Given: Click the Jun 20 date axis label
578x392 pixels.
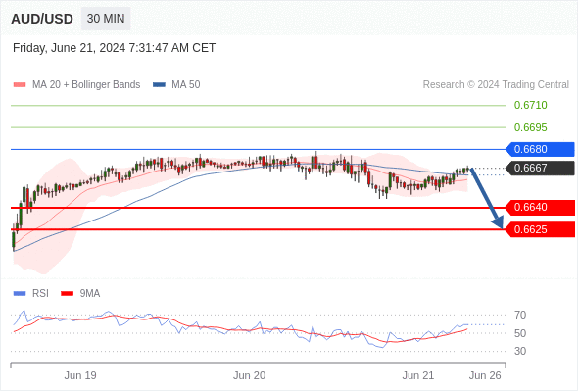Looking at the screenshot, I should point(249,375).
